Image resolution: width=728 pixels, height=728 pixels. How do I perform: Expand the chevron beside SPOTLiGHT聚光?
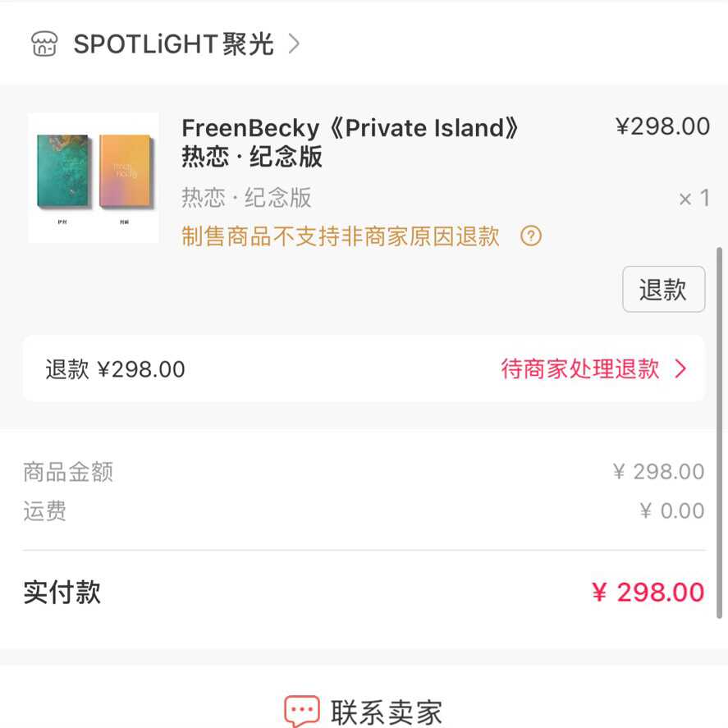(x=294, y=43)
